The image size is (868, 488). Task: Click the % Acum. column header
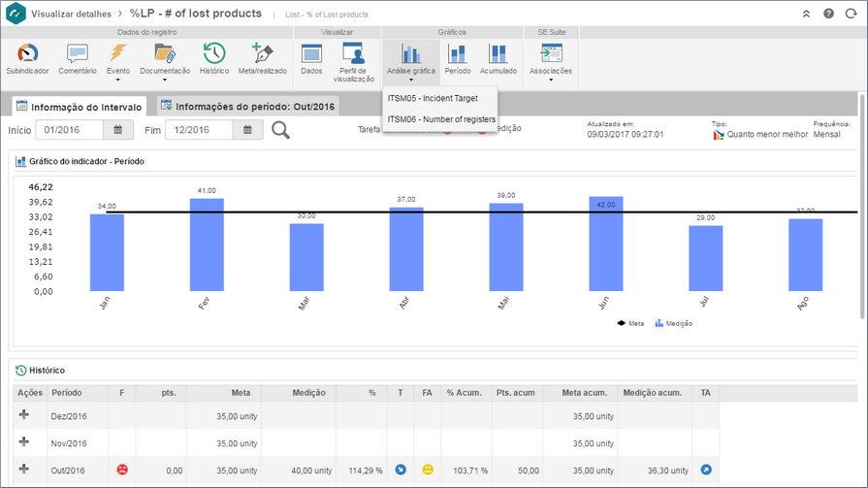coord(465,393)
